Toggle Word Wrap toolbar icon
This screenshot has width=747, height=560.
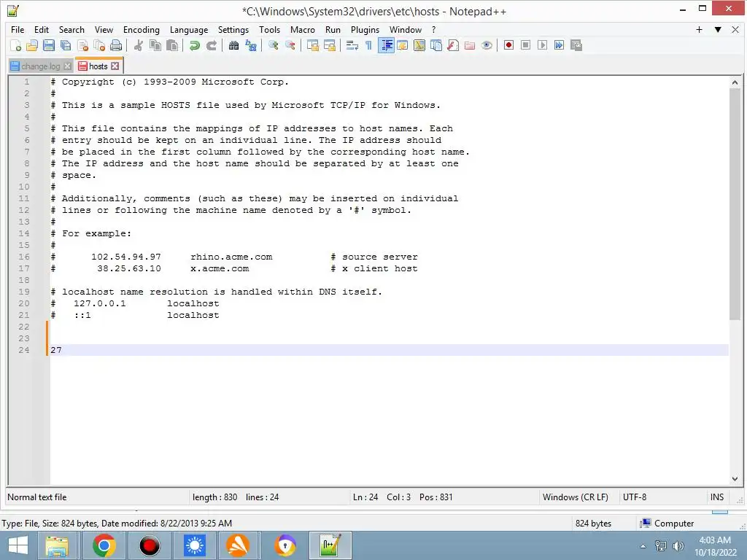[352, 45]
